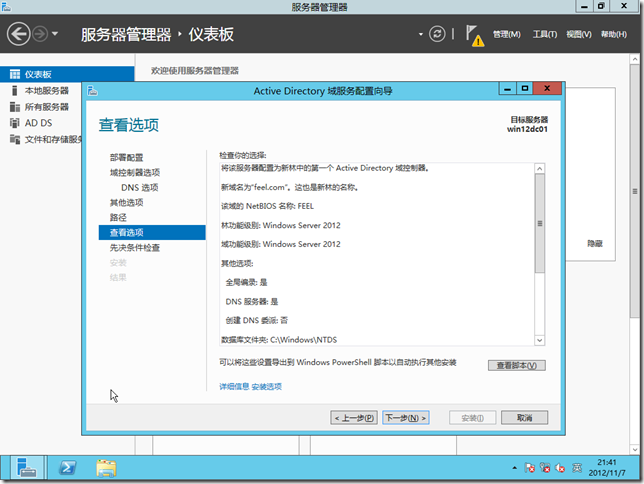Click the 上一步(P) button
The image size is (644, 484).
coord(354,418)
